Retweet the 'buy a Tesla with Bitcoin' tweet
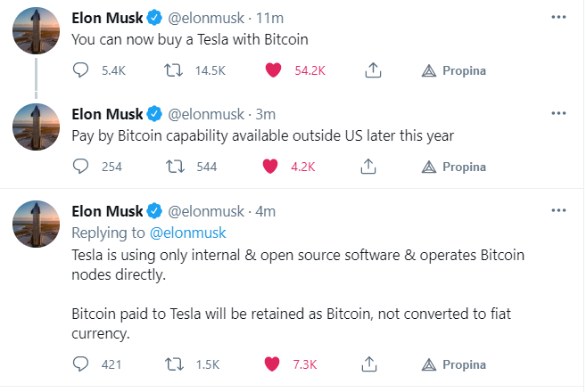This screenshot has width=586, height=392. click(x=177, y=70)
